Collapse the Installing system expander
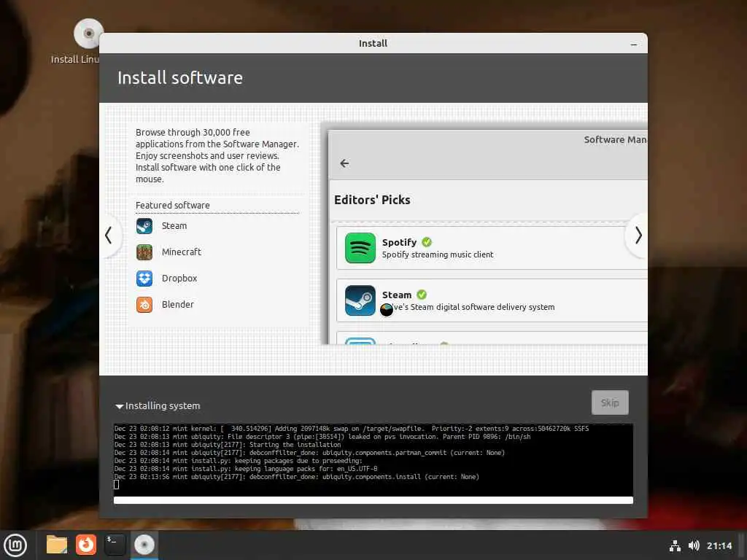Image resolution: width=747 pixels, height=560 pixels. tap(120, 406)
